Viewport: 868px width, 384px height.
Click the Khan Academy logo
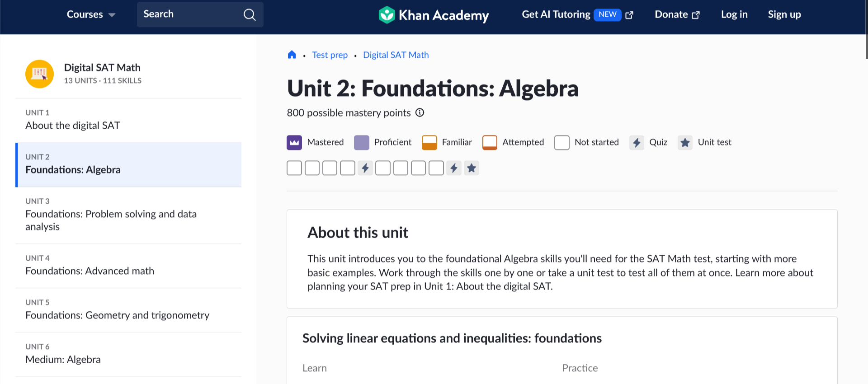434,15
